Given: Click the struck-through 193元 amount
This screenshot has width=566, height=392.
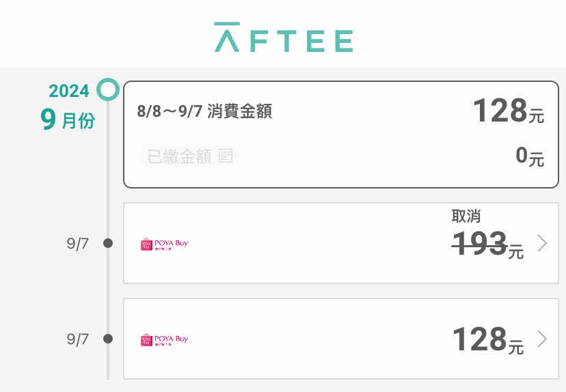Looking at the screenshot, I should (x=487, y=244).
